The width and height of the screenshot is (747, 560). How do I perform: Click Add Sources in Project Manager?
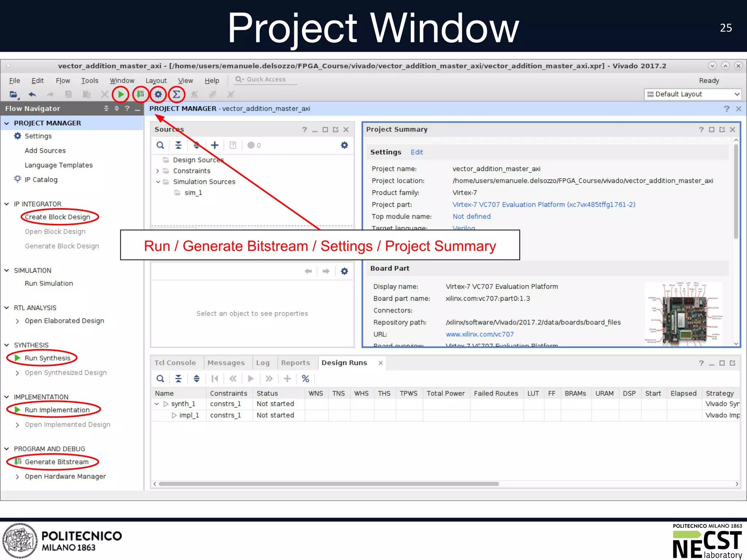[45, 151]
